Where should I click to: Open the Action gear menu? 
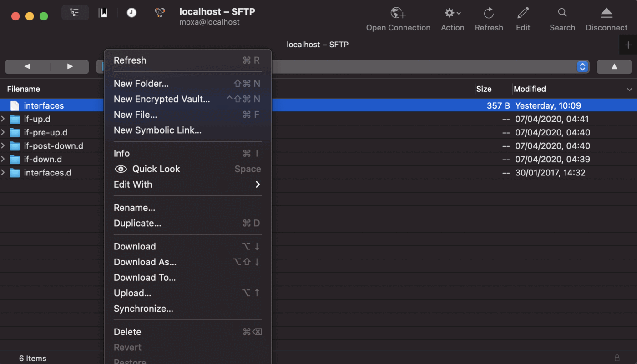coord(452,13)
